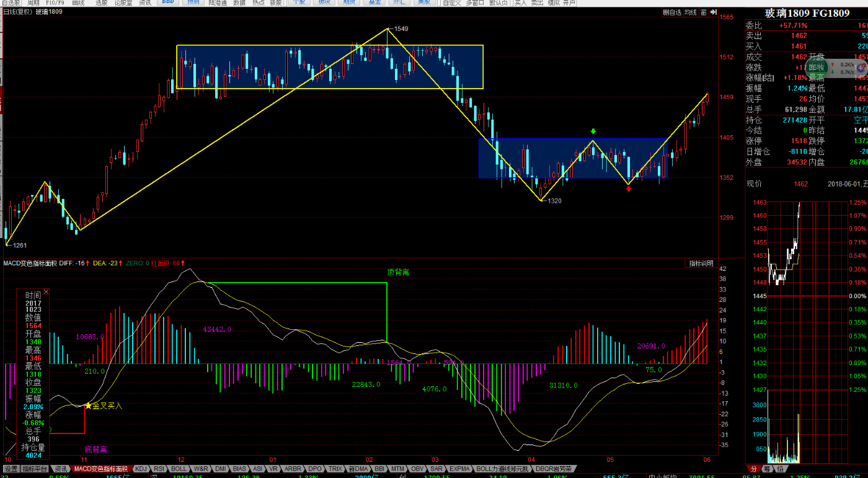Select the TRIX indicator tab

coord(335,469)
